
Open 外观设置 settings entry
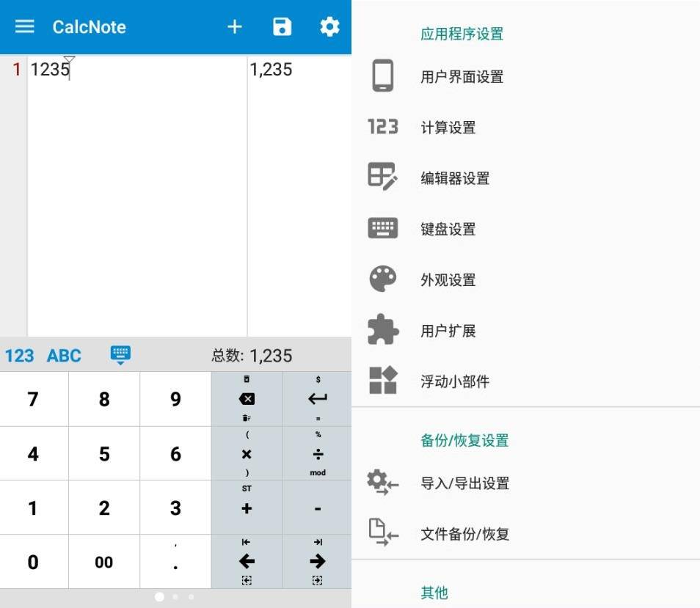[525, 279]
